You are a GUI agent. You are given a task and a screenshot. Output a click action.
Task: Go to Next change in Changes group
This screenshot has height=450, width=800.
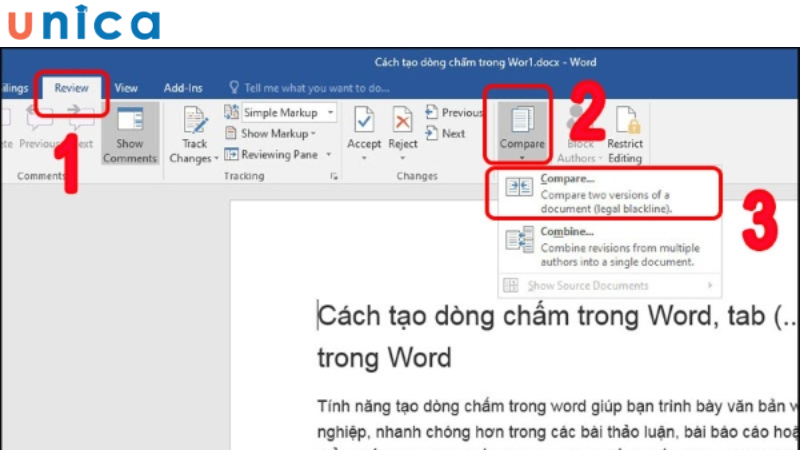click(445, 134)
